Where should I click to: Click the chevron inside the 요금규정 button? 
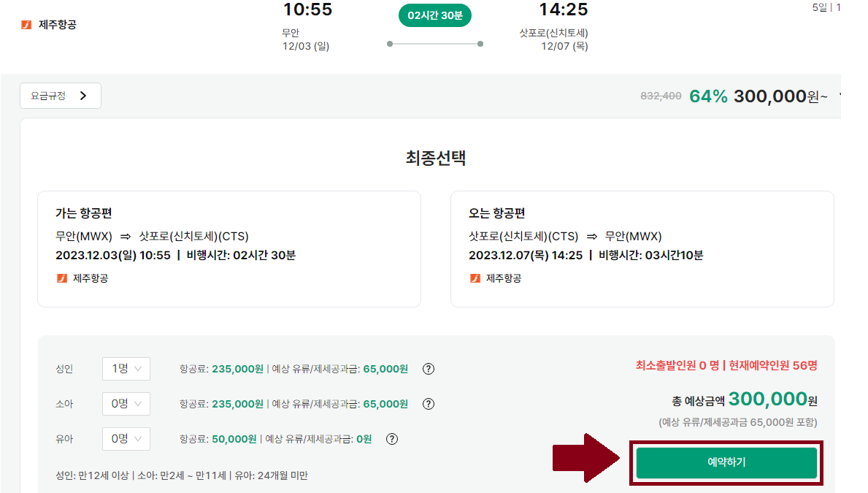[83, 96]
